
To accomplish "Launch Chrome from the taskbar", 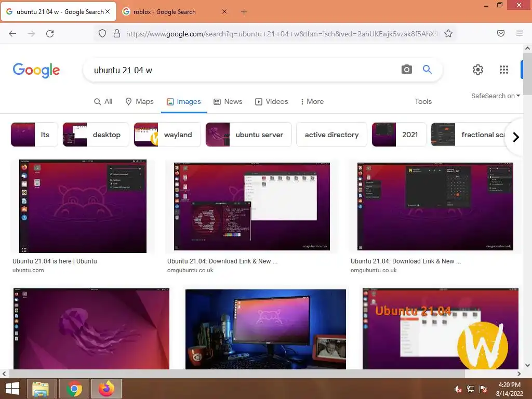I will pos(74,389).
